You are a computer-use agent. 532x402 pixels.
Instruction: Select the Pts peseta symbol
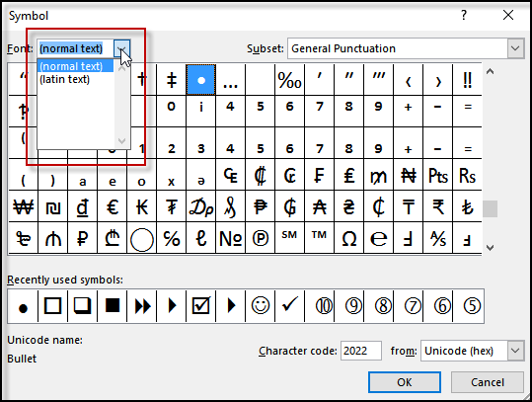(437, 175)
